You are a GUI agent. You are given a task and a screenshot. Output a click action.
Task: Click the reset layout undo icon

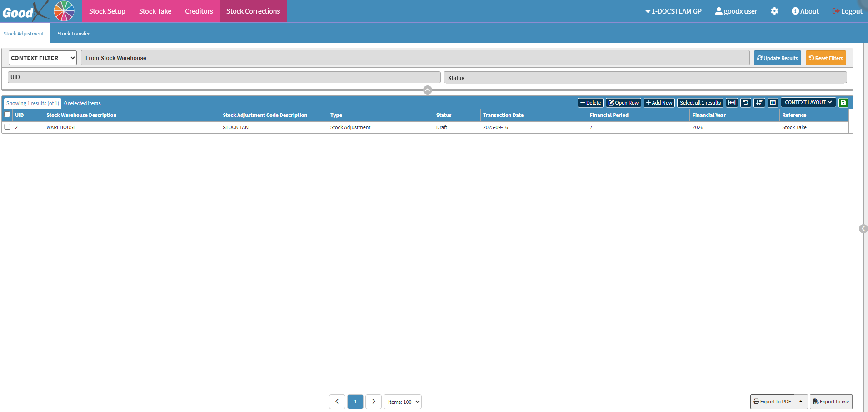pos(745,103)
